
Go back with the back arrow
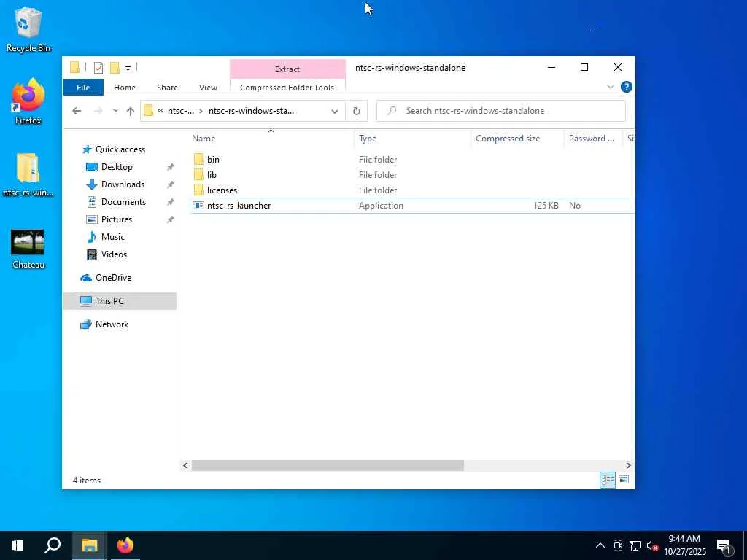pos(77,111)
